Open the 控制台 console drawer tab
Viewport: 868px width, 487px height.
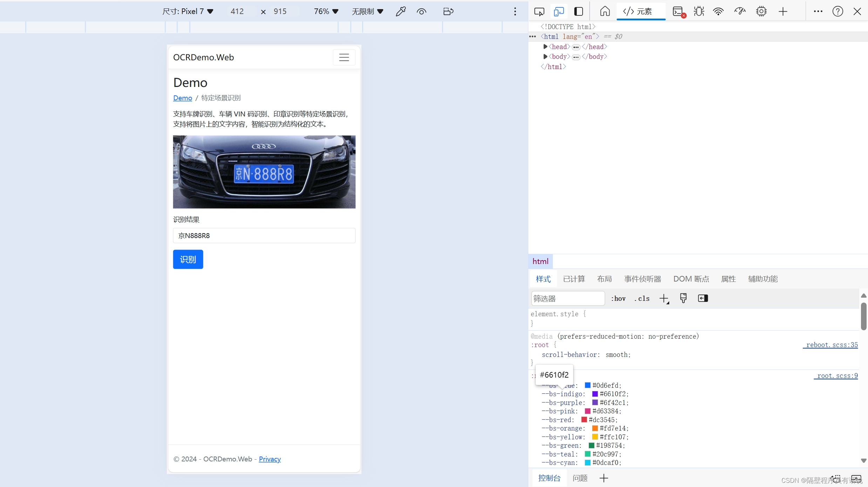[549, 478]
